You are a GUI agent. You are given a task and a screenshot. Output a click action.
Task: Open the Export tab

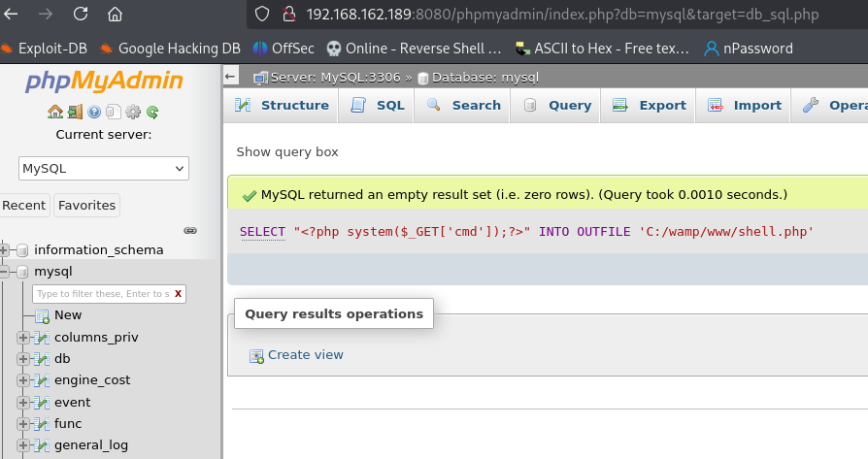(649, 105)
